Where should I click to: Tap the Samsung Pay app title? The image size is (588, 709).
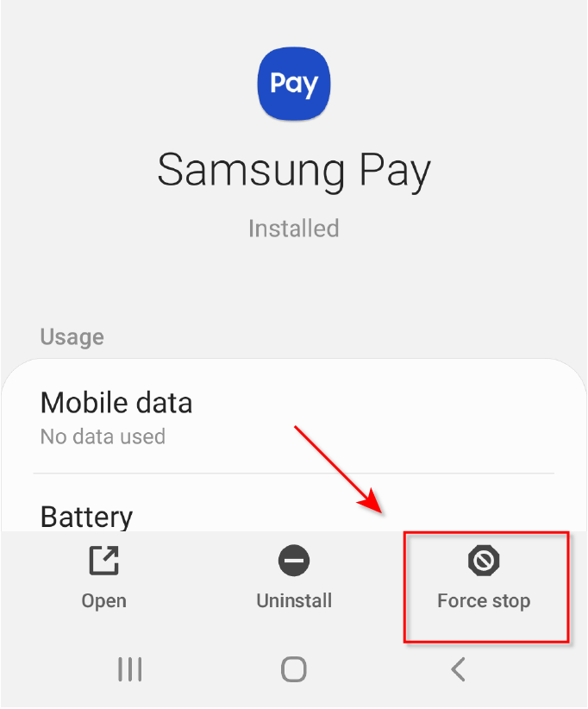[x=294, y=171]
